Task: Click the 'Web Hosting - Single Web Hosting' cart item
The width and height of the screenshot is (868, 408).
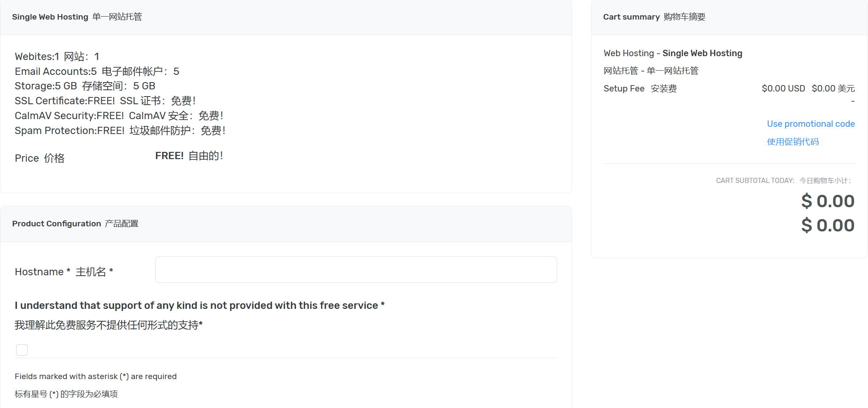Action: click(672, 53)
